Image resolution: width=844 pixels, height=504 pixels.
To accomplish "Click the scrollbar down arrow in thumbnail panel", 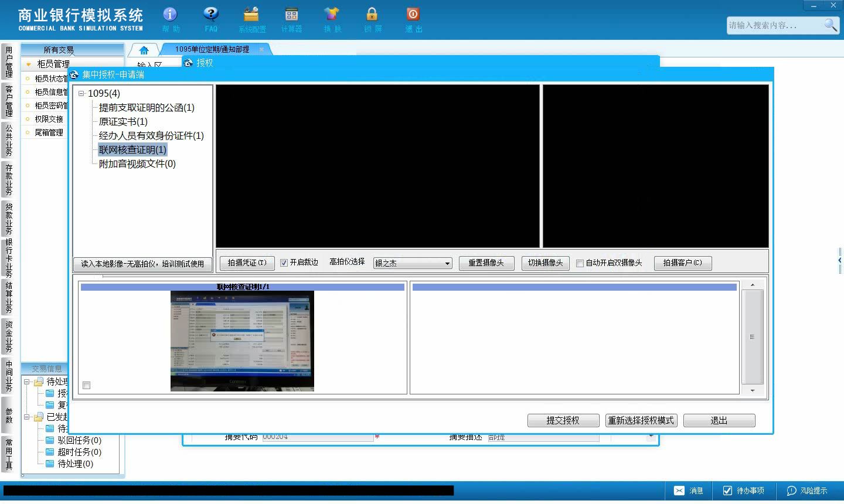I will (x=753, y=390).
